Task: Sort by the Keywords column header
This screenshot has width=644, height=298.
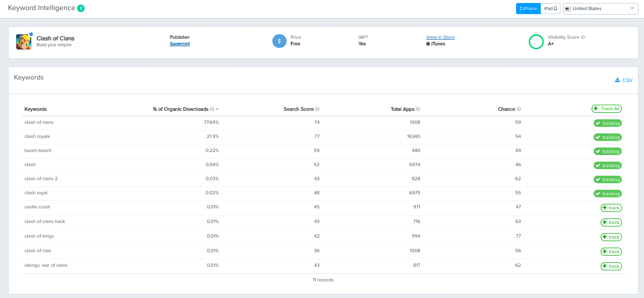Action: [35, 109]
